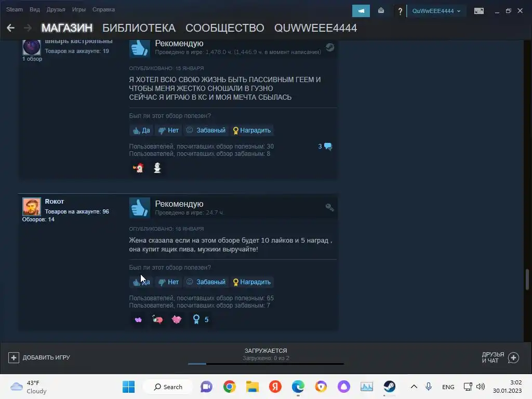532x399 pixels.
Task: Click Steam logo icon on first review
Action: pyautogui.click(x=330, y=47)
